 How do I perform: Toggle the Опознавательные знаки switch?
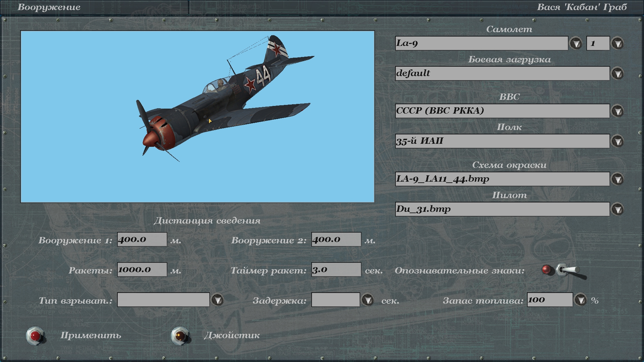coord(567,270)
